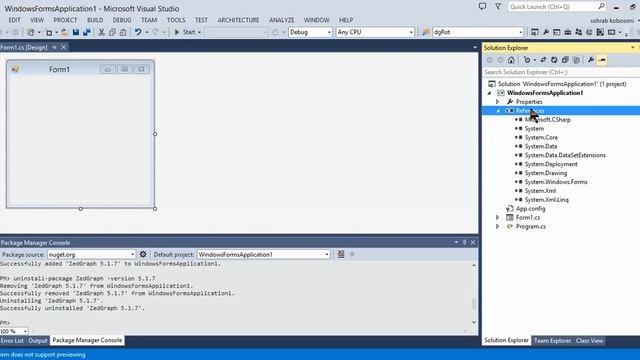
Task: Expand the Form1.cs node
Action: point(498,218)
